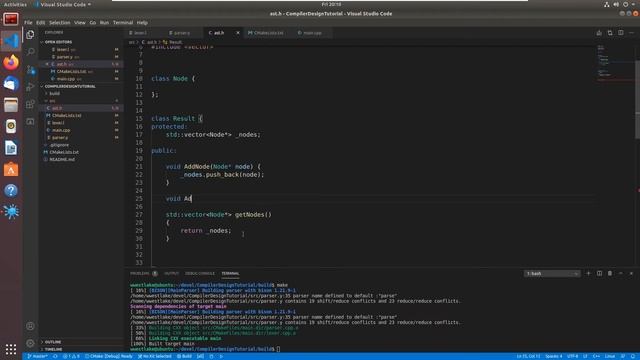This screenshot has height=360, width=640.
Task: Click the editor vertical scrollbar
Action: click(x=638, y=100)
